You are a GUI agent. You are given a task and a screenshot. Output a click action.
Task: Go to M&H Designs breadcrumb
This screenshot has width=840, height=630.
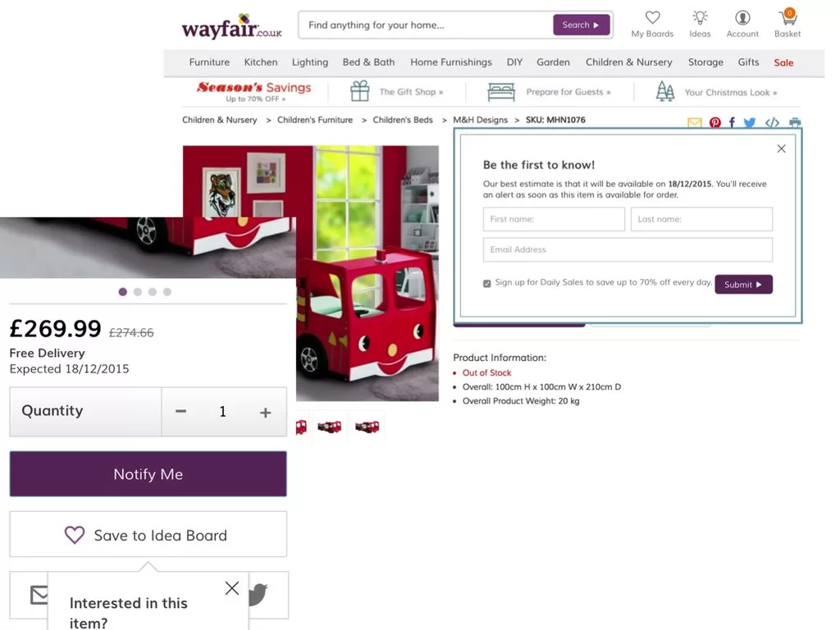[x=481, y=120]
